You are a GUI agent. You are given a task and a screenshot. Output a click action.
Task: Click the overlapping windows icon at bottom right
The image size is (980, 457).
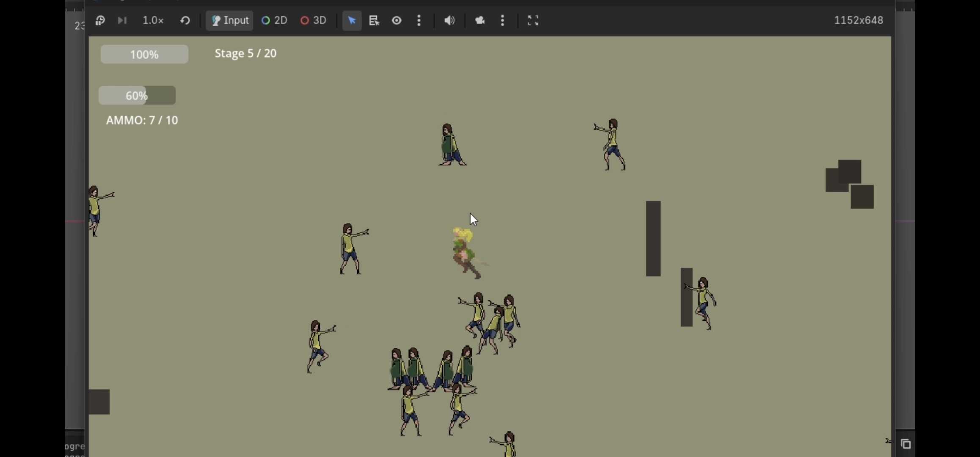coord(906,444)
